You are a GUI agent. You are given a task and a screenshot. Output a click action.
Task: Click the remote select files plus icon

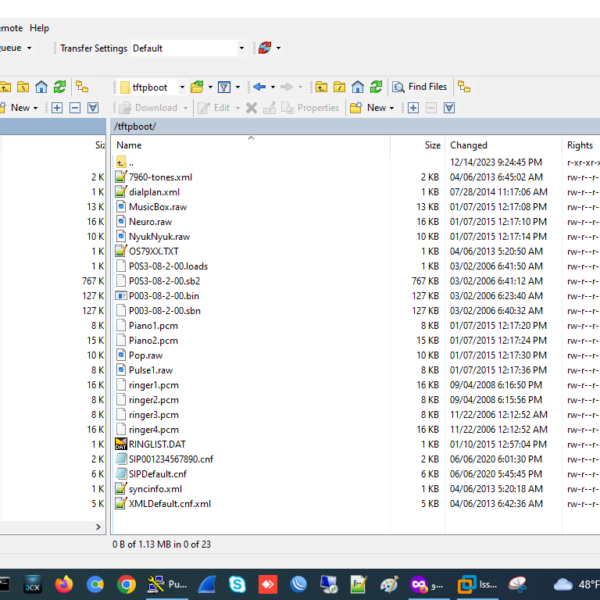(x=412, y=108)
